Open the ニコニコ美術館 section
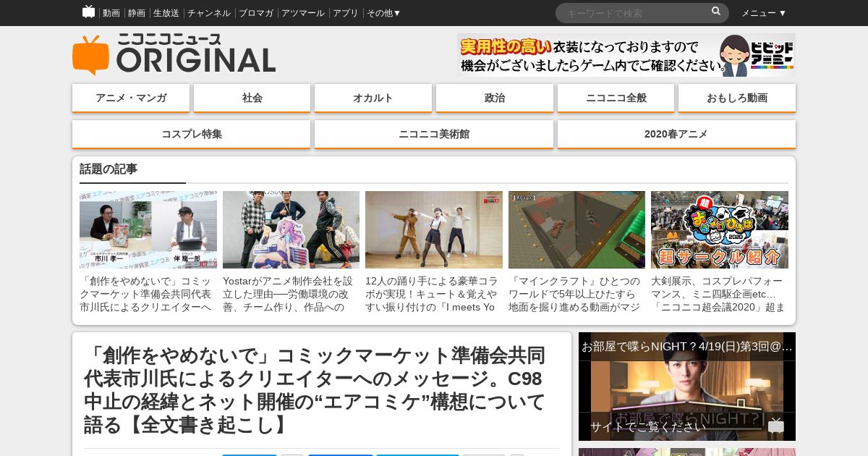The image size is (868, 456). [434, 134]
